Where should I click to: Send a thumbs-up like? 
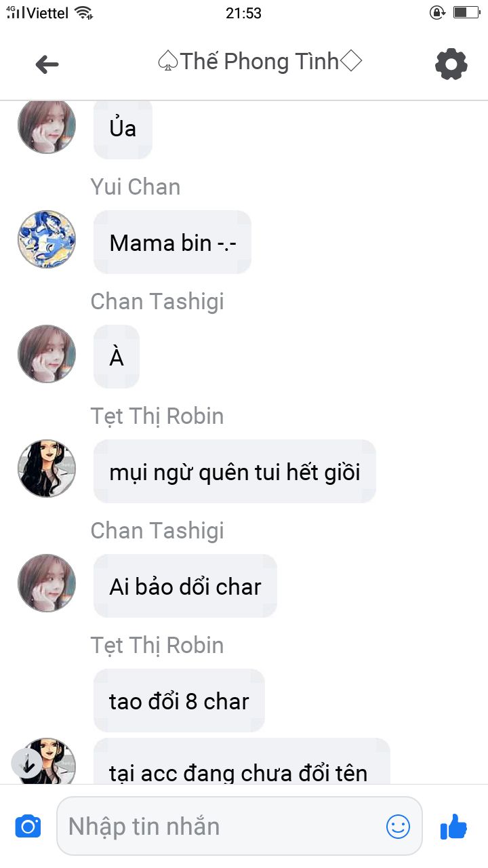coord(453,827)
